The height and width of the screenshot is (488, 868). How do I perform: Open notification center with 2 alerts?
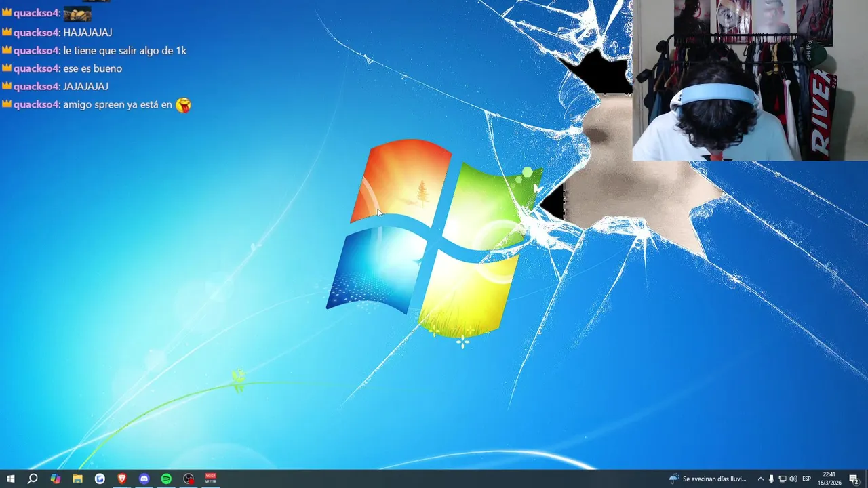pyautogui.click(x=854, y=479)
